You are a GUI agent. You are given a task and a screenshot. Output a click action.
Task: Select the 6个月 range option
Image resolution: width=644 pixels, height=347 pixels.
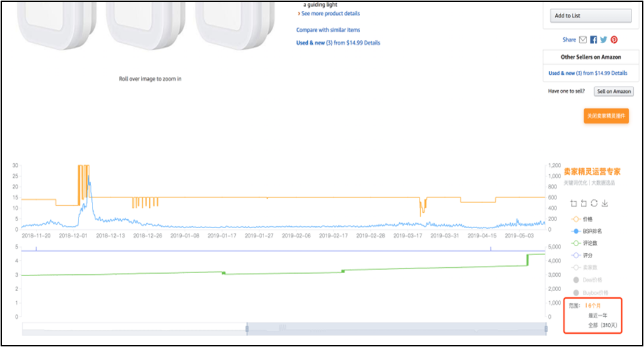click(594, 306)
